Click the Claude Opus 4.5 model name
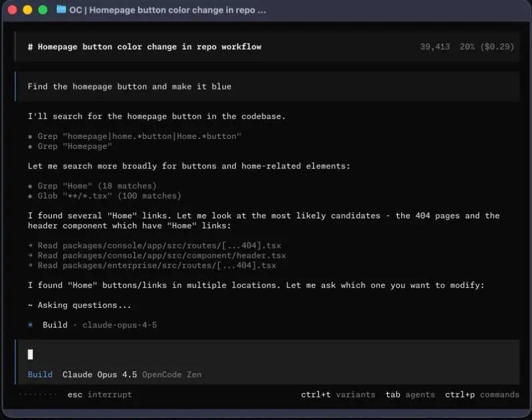532x420 pixels. 99,375
